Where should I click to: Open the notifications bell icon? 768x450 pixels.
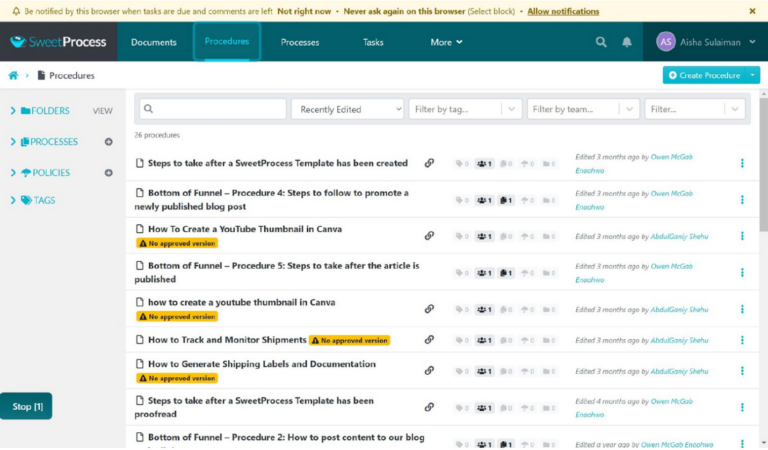[626, 42]
